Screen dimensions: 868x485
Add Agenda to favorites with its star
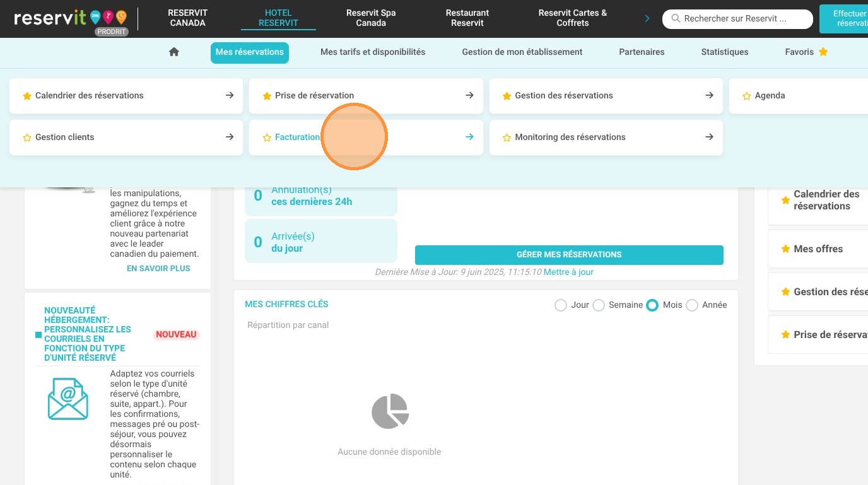point(747,96)
